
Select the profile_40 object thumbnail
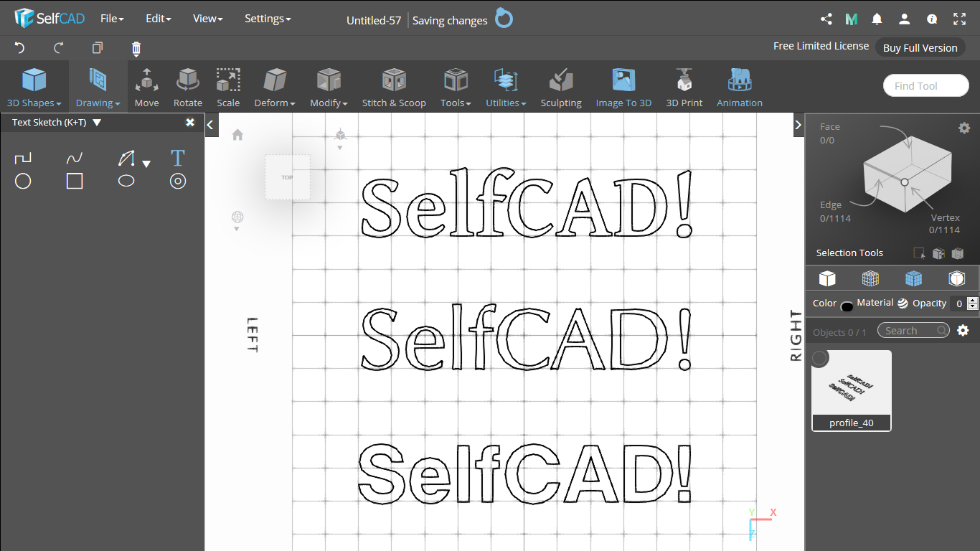(x=852, y=390)
